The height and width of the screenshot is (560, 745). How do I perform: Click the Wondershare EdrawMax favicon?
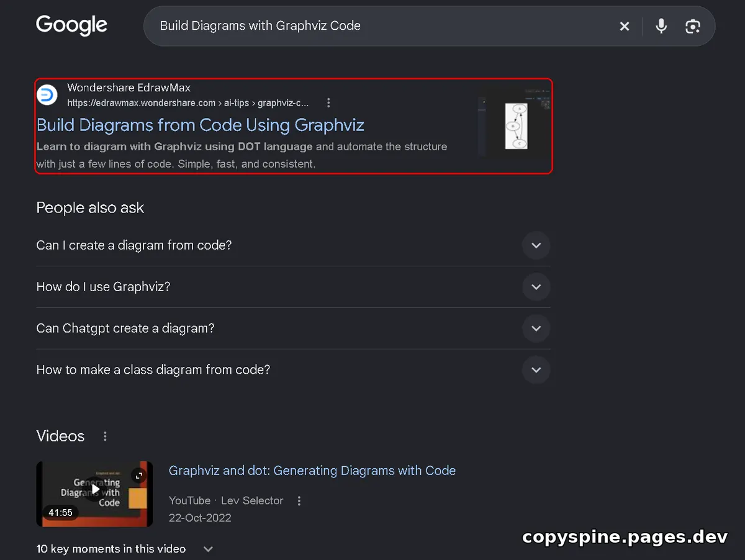point(47,95)
